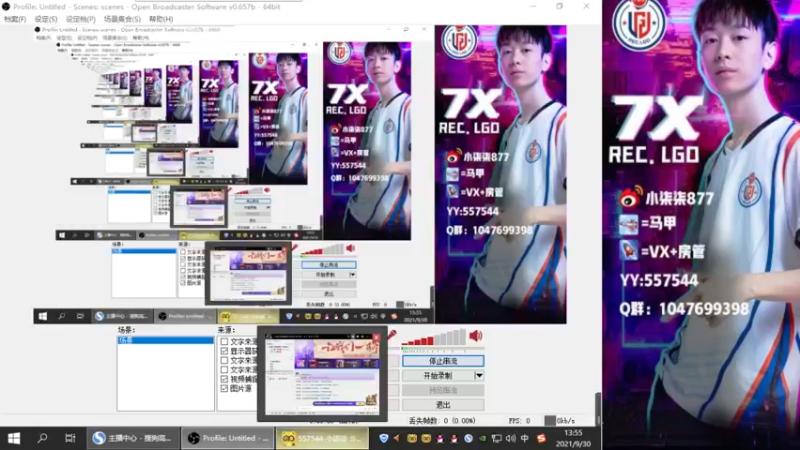Viewport: 800px width, 450px height.
Task: Open the 档案(F) file menu
Action: point(15,19)
